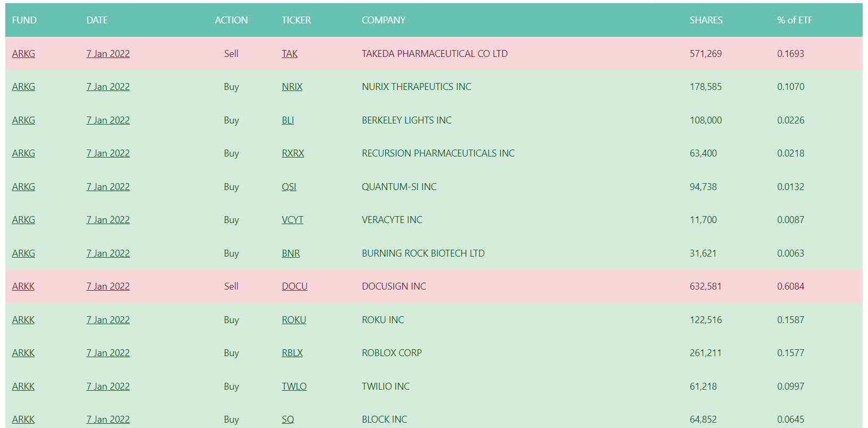
Task: Select TAKEDA PHARMACEUTICAL CO LTD company cell
Action: 435,54
